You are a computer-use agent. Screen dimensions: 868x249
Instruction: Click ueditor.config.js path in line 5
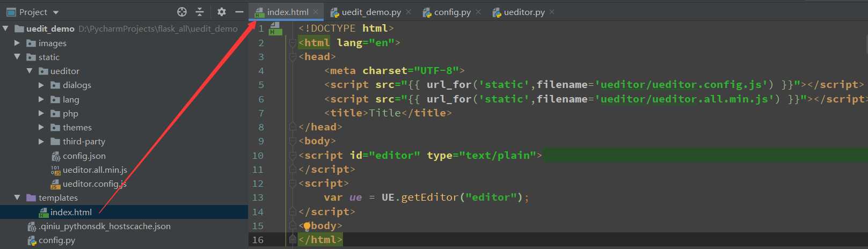pos(681,84)
